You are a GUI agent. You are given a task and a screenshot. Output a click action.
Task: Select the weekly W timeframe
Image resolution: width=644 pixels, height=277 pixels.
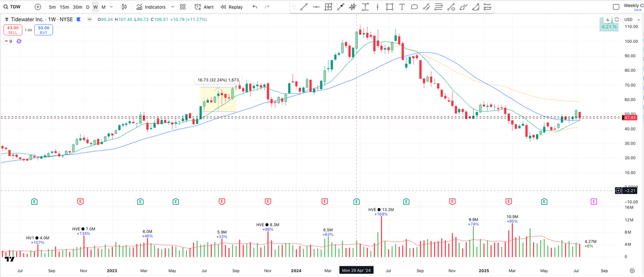click(x=96, y=7)
